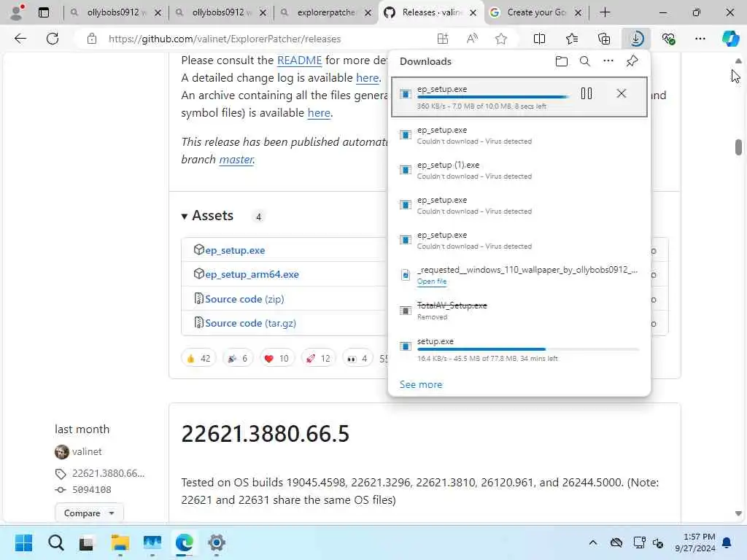The height and width of the screenshot is (560, 747).
Task: Open the master branch link
Action: [236, 159]
